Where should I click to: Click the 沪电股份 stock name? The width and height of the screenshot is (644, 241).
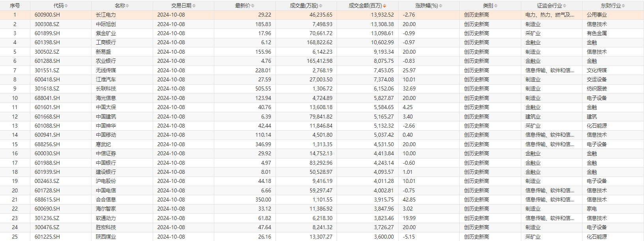pyautogui.click(x=106, y=181)
